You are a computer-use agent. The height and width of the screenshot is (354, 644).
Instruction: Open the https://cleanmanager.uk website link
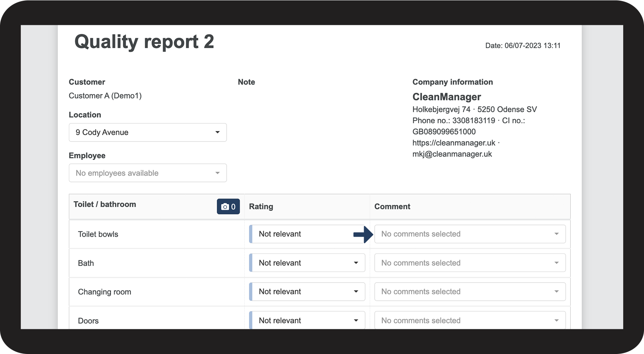[x=454, y=143]
